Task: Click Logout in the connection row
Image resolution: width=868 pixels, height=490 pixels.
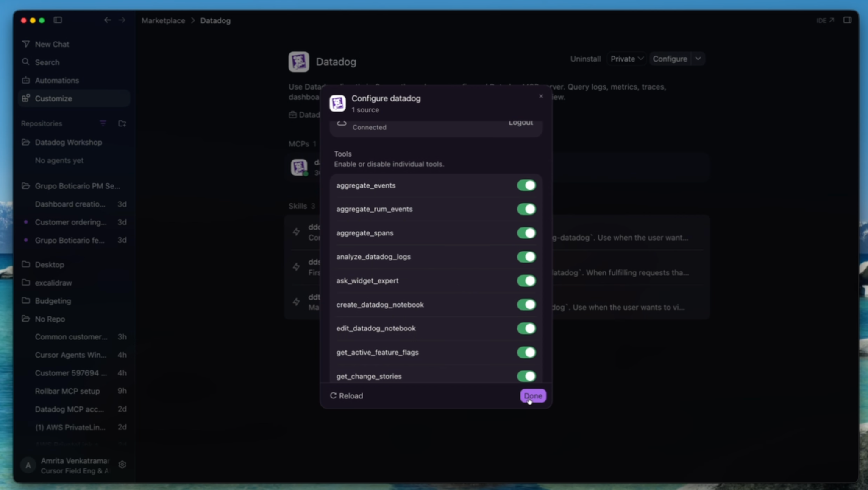Action: tap(520, 123)
